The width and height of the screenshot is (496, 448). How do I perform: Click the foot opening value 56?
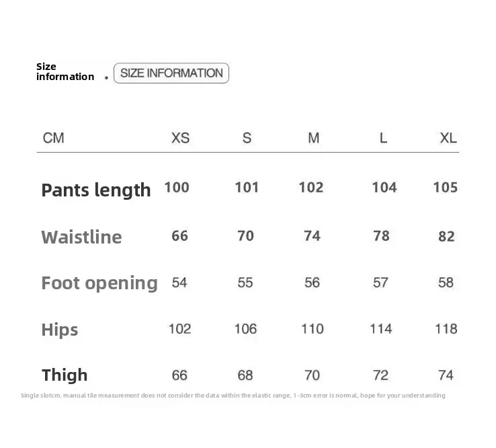point(312,283)
